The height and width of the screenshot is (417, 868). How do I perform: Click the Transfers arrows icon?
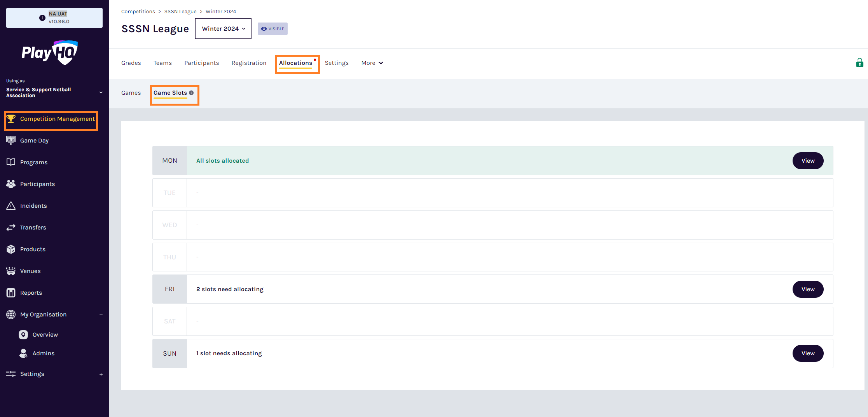(x=11, y=228)
